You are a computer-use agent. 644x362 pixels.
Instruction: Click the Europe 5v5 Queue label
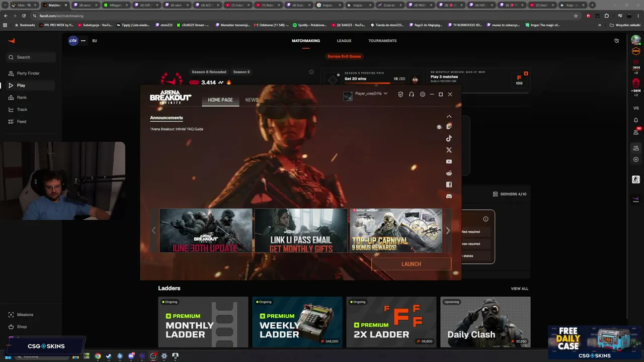tap(345, 56)
